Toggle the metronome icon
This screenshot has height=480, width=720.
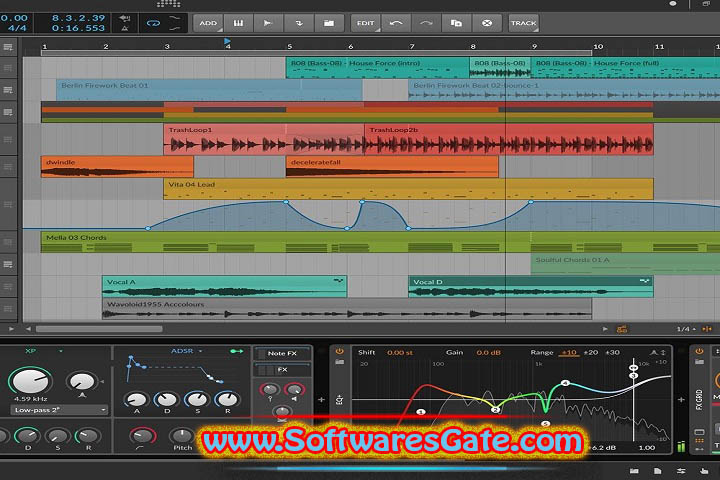tap(124, 28)
